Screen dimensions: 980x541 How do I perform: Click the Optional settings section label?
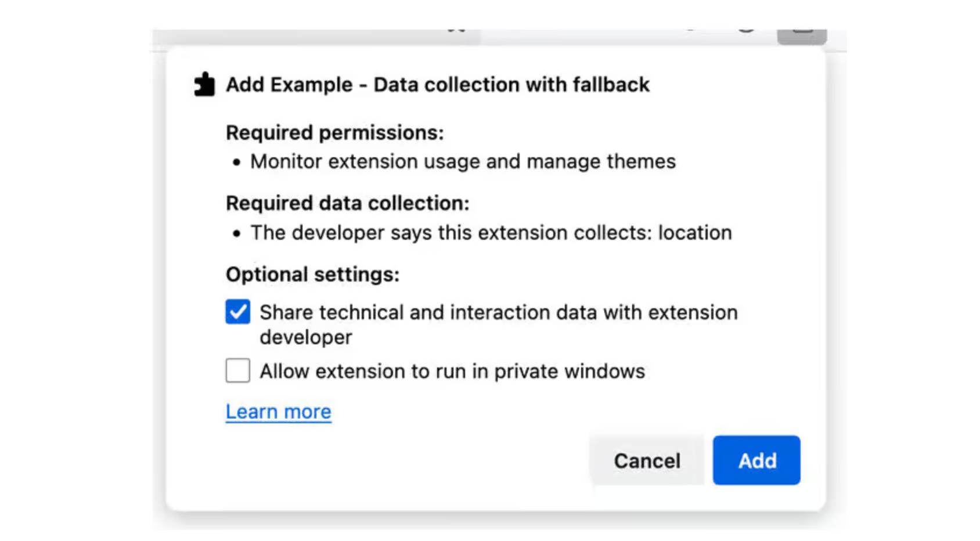pos(312,275)
